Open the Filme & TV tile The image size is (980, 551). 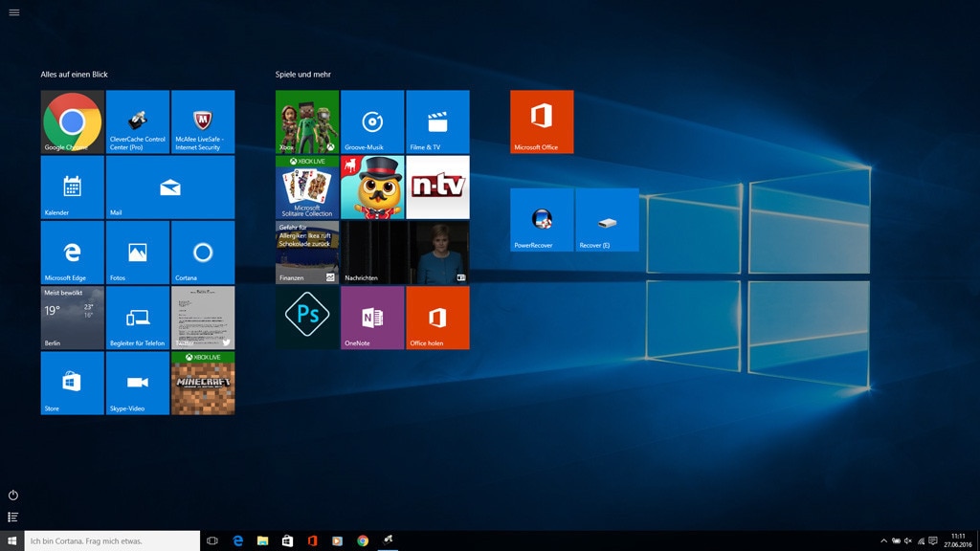(x=437, y=121)
